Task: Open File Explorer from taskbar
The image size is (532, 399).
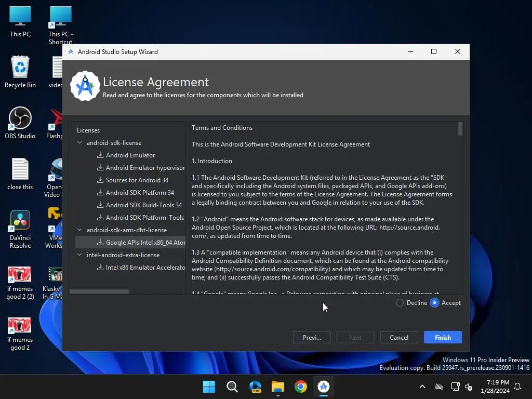Action: (x=278, y=387)
